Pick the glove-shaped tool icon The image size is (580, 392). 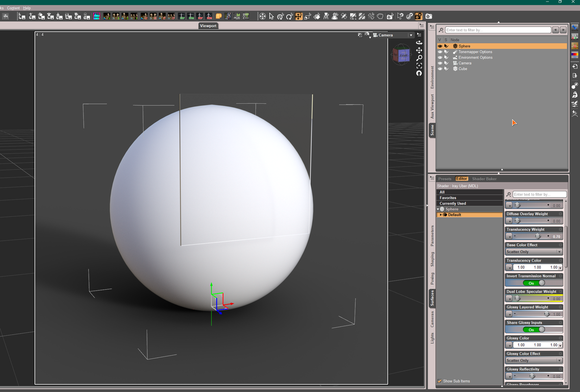pos(380,16)
